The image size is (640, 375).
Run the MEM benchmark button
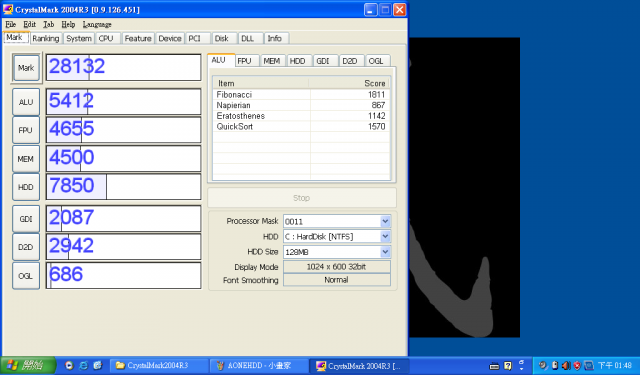pyautogui.click(x=26, y=159)
